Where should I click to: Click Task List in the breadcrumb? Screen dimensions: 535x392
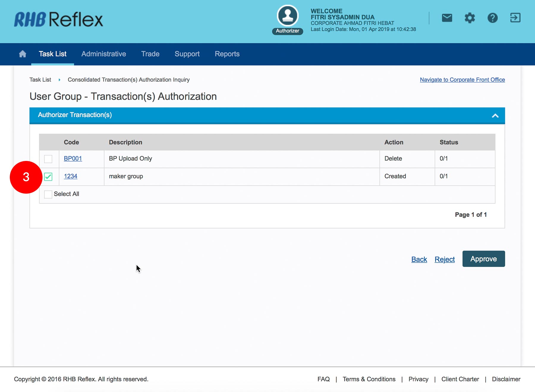pos(40,80)
